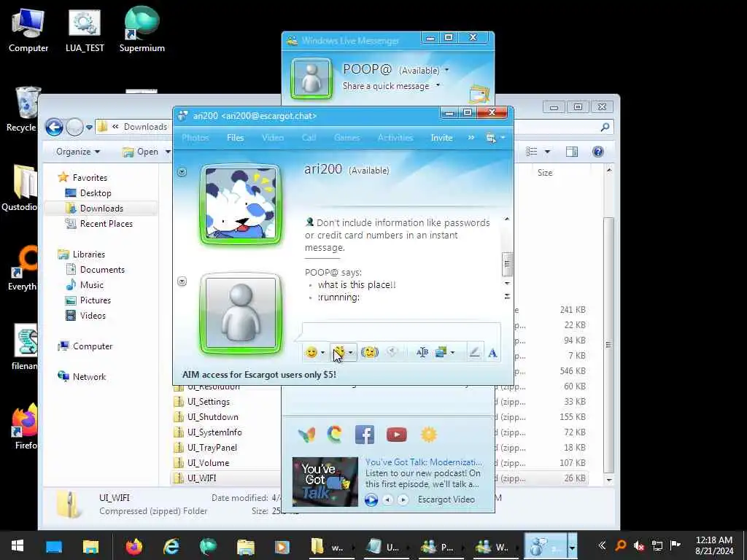The image size is (747, 560).
Task: Switch to handwriting pen mode
Action: 474,352
